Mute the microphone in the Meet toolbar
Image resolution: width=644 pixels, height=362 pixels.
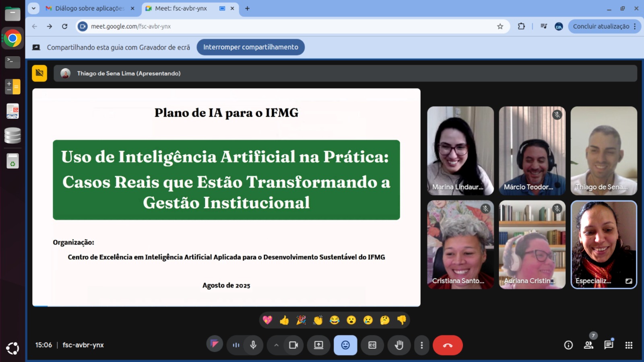(253, 345)
